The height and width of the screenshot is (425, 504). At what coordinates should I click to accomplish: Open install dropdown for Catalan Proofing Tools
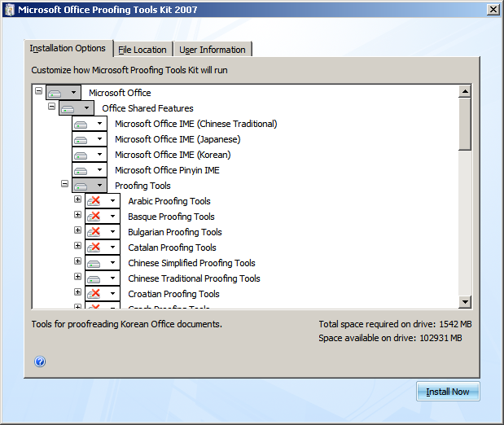(103, 247)
